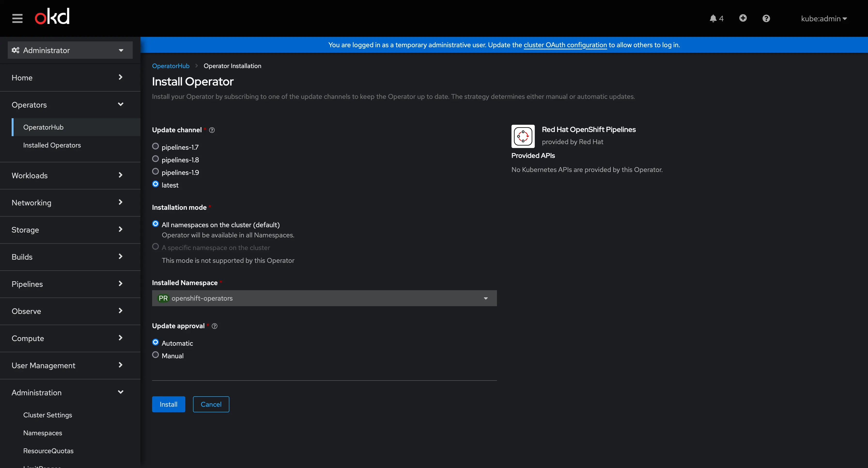Click the plus import YAML icon
This screenshot has width=868, height=468.
click(743, 18)
